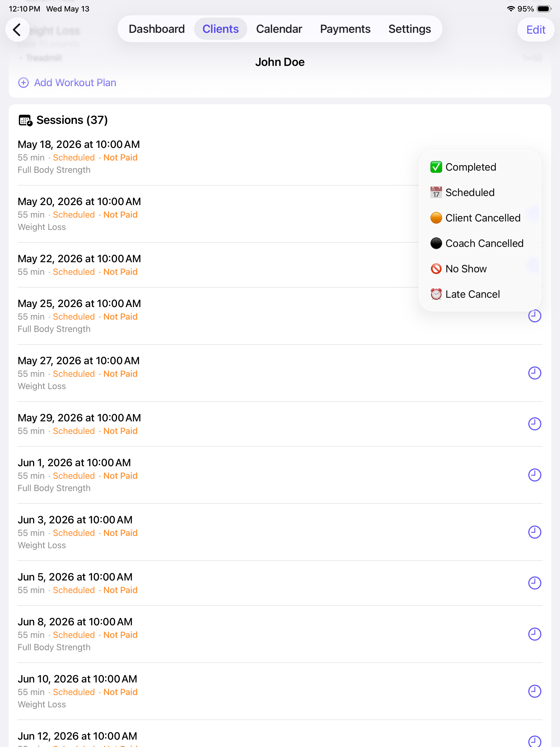Click the Sessions calendar icon
Image resolution: width=560 pixels, height=747 pixels.
(25, 120)
